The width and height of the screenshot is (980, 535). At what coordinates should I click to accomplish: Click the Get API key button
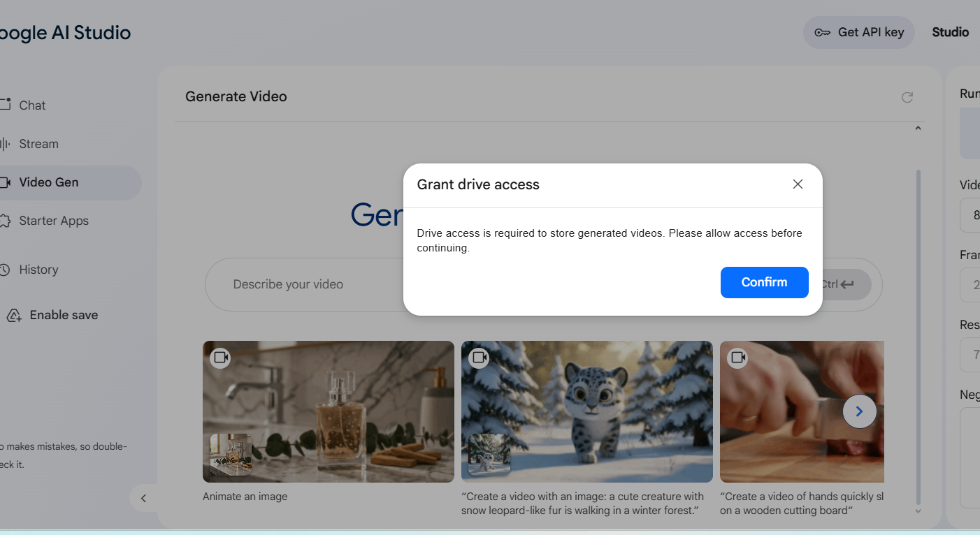coord(859,32)
